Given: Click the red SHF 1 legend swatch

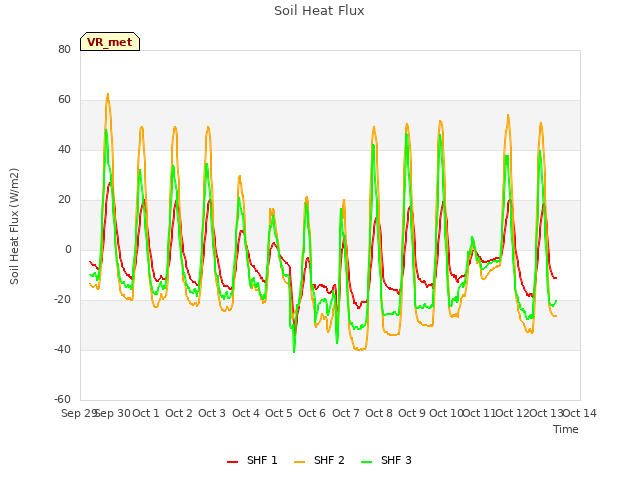Looking at the screenshot, I should tap(232, 462).
